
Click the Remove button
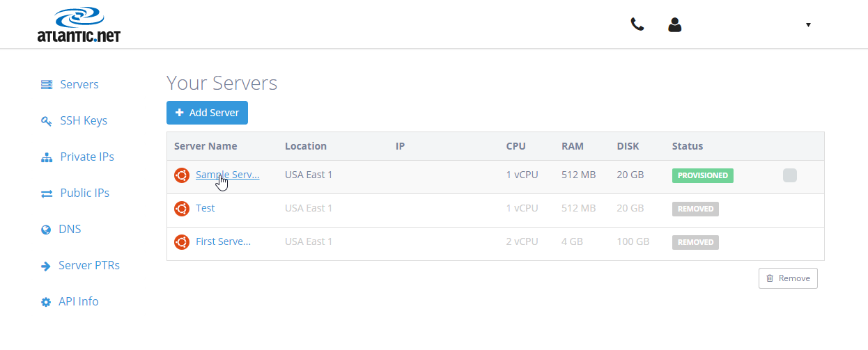coord(788,278)
